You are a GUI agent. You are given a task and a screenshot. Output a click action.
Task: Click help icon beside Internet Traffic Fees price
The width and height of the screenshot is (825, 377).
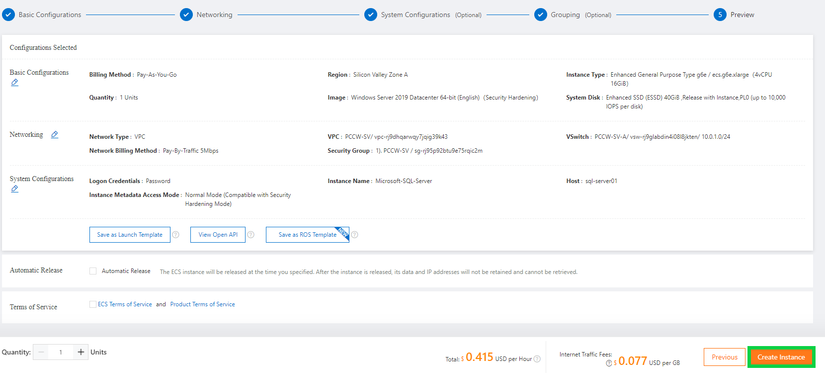tap(609, 363)
